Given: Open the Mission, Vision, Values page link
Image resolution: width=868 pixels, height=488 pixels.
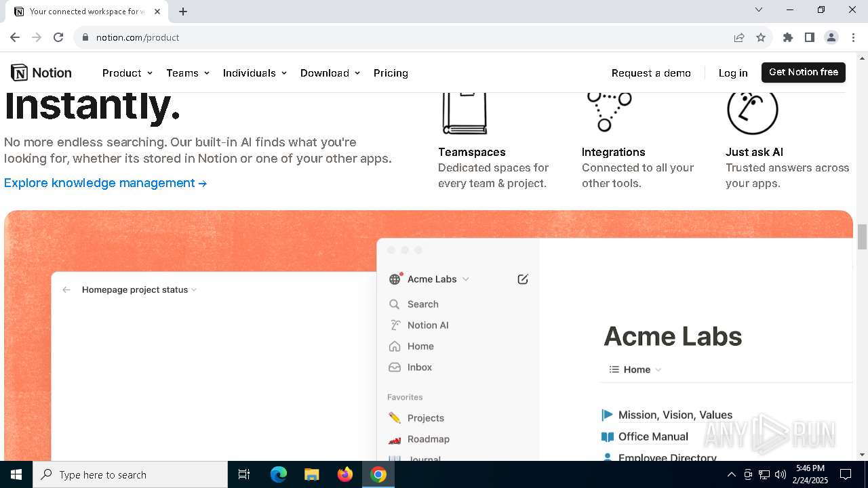Looking at the screenshot, I should [x=675, y=415].
